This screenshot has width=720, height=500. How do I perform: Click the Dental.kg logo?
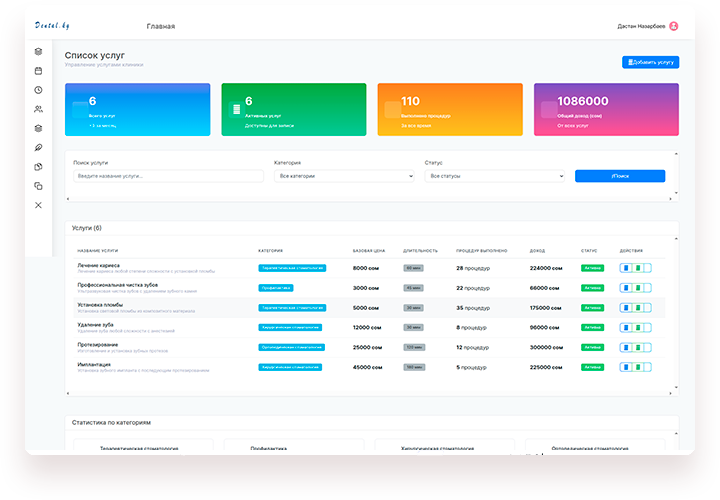click(x=52, y=25)
